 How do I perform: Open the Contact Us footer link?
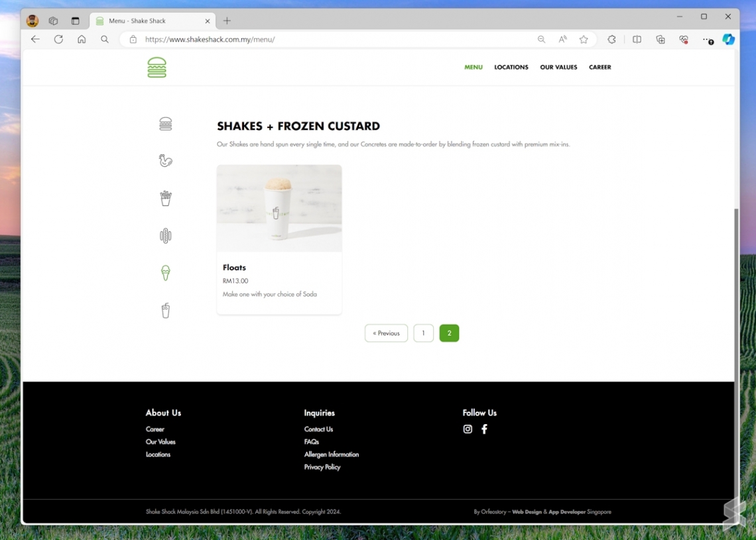318,429
